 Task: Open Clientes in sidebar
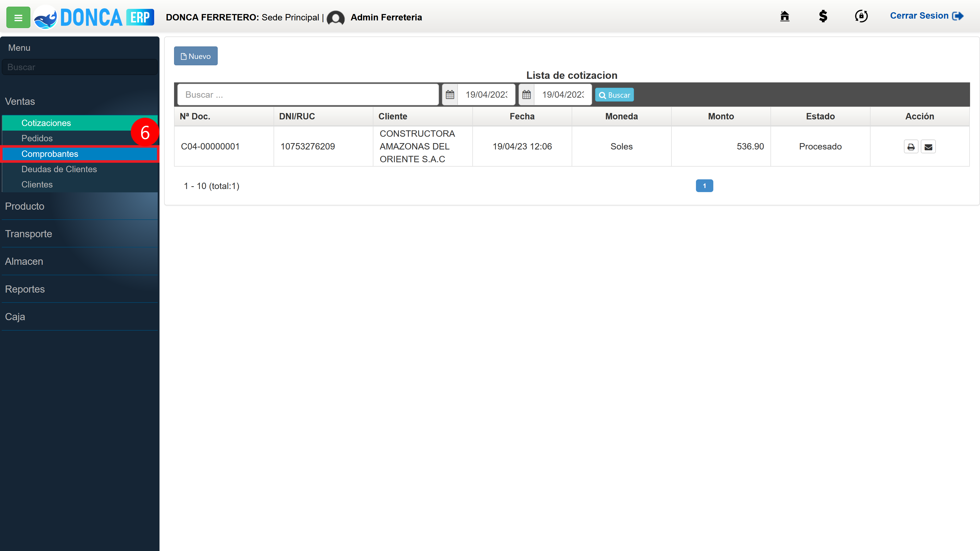(80, 184)
